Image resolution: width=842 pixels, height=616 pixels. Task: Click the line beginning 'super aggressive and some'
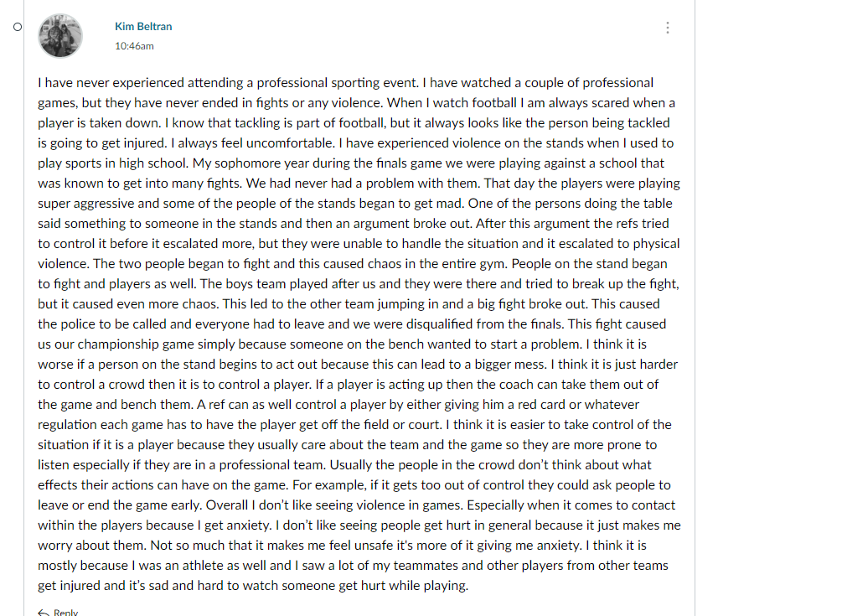click(355, 204)
